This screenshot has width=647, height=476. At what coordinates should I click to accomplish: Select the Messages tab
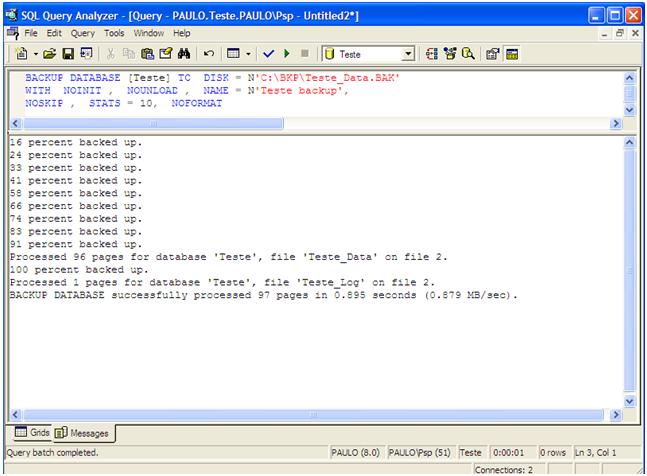click(85, 433)
